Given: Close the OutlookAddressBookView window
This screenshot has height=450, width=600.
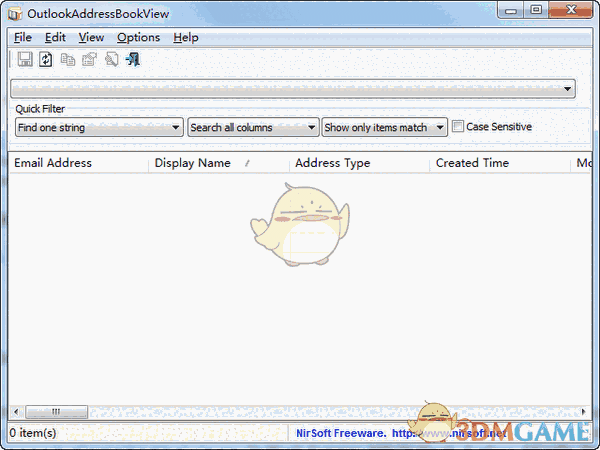Looking at the screenshot, I should 571,10.
